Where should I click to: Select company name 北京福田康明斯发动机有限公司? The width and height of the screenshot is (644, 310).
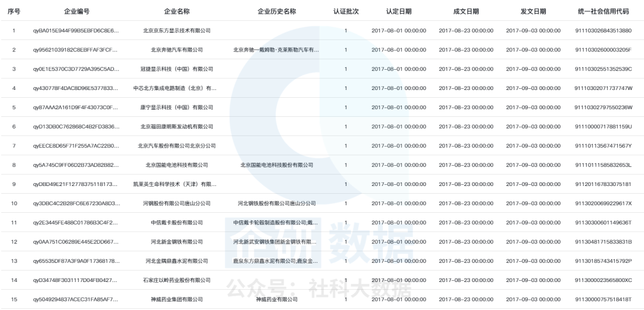tap(177, 127)
